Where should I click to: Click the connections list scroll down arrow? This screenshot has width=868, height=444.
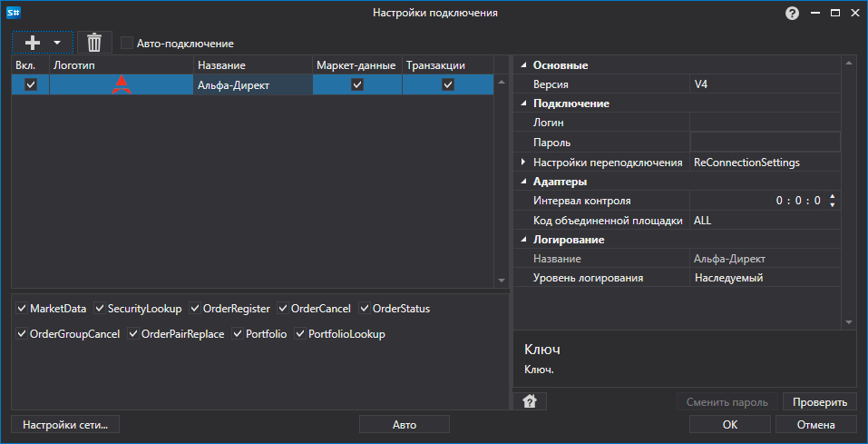502,281
